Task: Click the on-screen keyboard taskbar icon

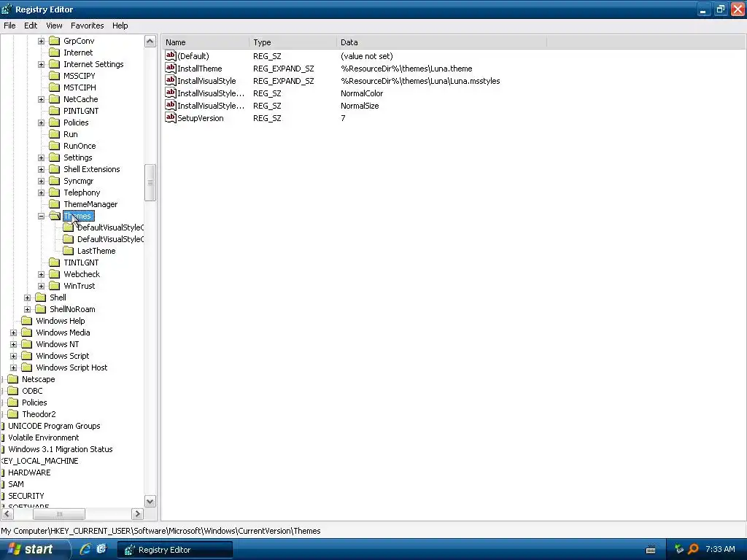Action: (650, 550)
